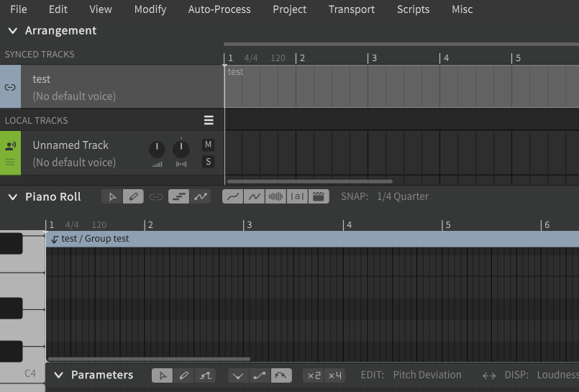Image resolution: width=579 pixels, height=392 pixels.
Task: Toggle phoneme |a| display in Piano Roll
Action: pyautogui.click(x=297, y=197)
